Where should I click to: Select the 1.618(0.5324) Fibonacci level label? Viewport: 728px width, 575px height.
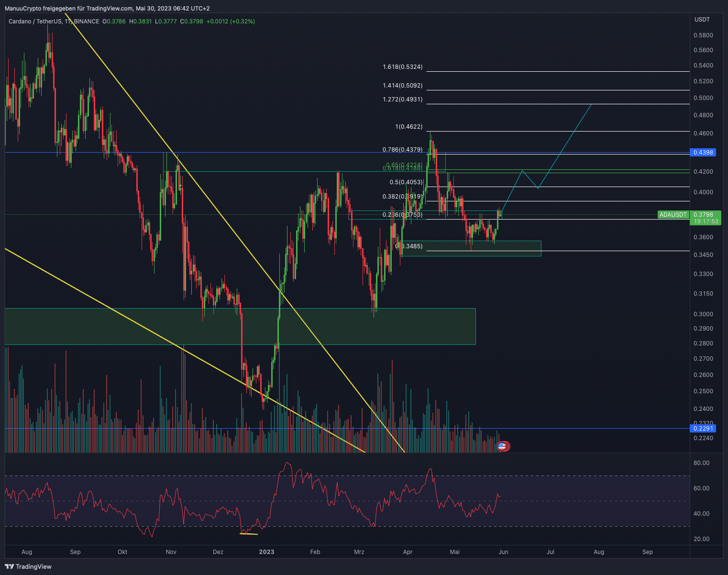402,67
